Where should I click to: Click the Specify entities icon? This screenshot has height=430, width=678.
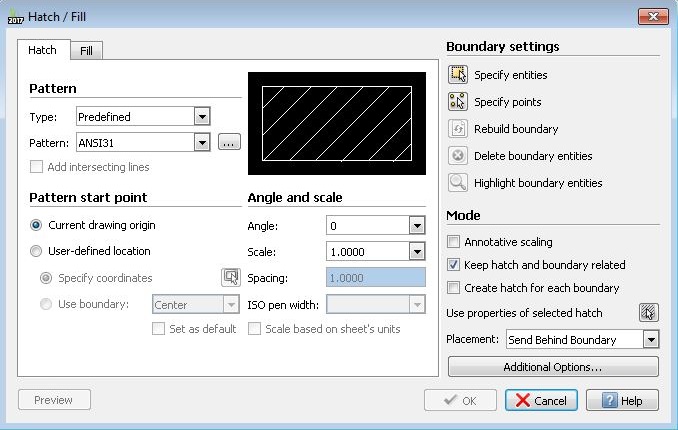click(x=457, y=75)
